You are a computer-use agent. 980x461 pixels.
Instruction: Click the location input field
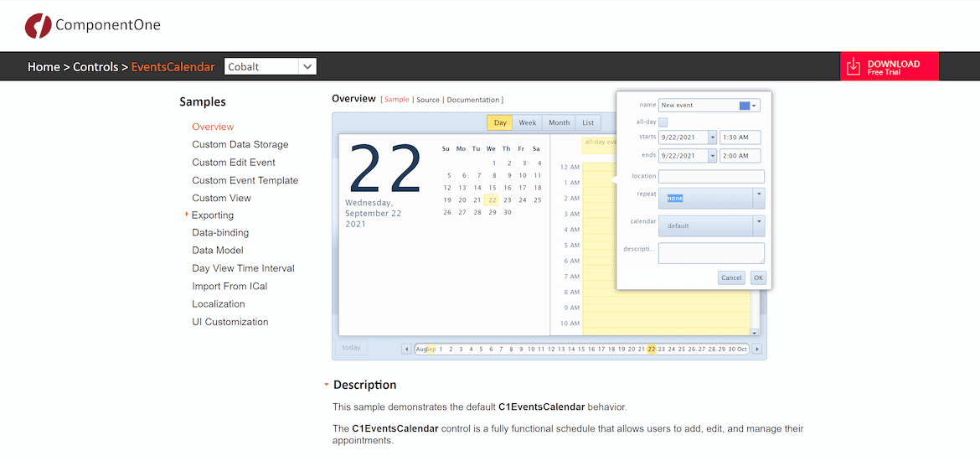coord(711,176)
